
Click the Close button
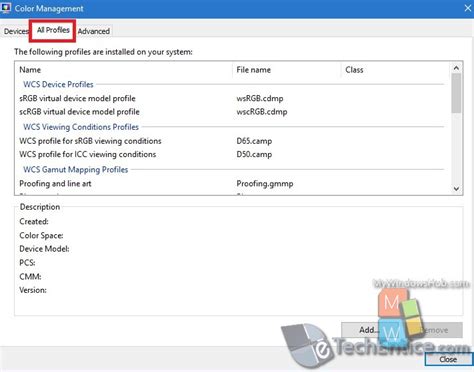448,359
